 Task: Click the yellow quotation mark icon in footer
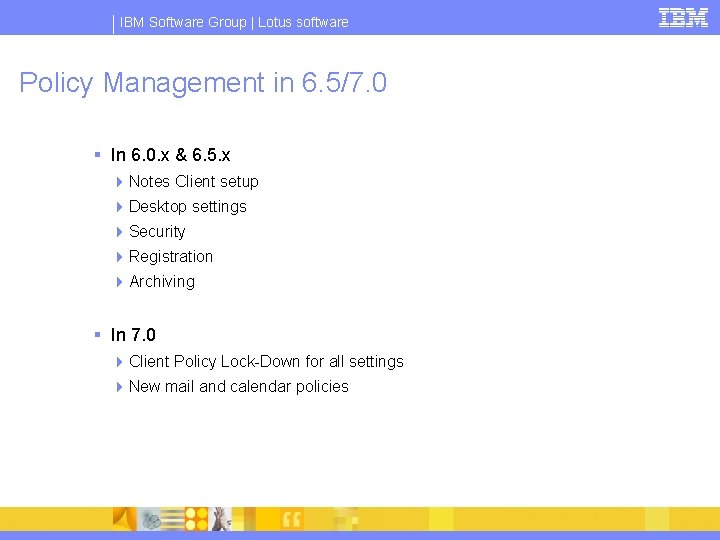pyautogui.click(x=292, y=520)
